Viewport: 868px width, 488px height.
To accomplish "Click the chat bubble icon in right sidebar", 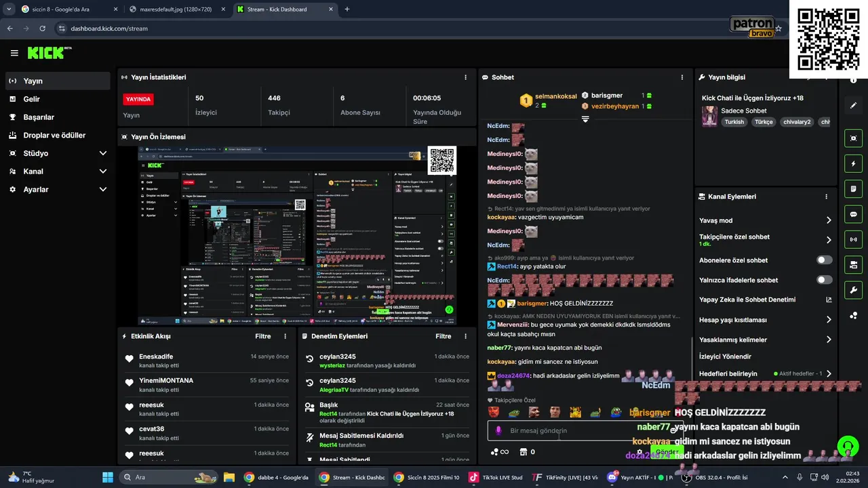I will (853, 214).
